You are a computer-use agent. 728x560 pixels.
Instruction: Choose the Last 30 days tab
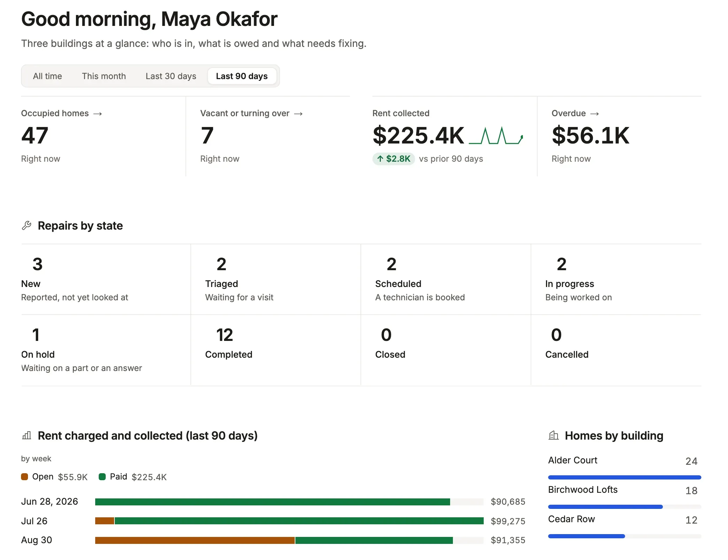click(171, 76)
